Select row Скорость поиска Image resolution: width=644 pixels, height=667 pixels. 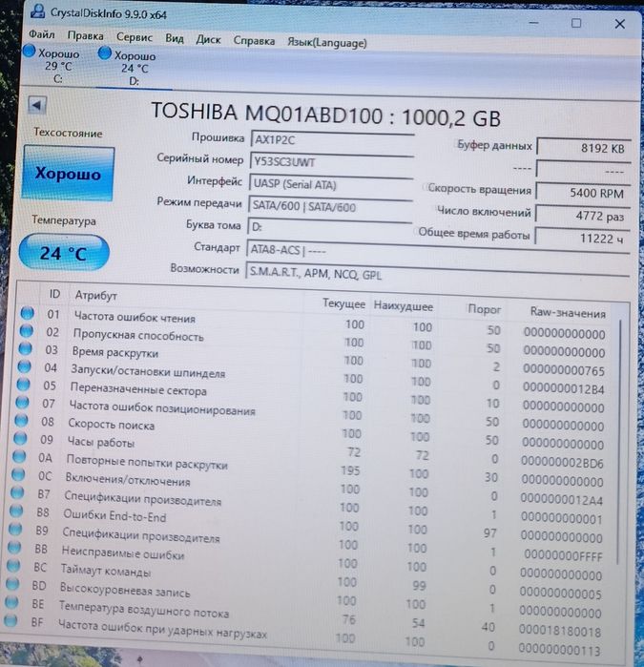click(310, 431)
